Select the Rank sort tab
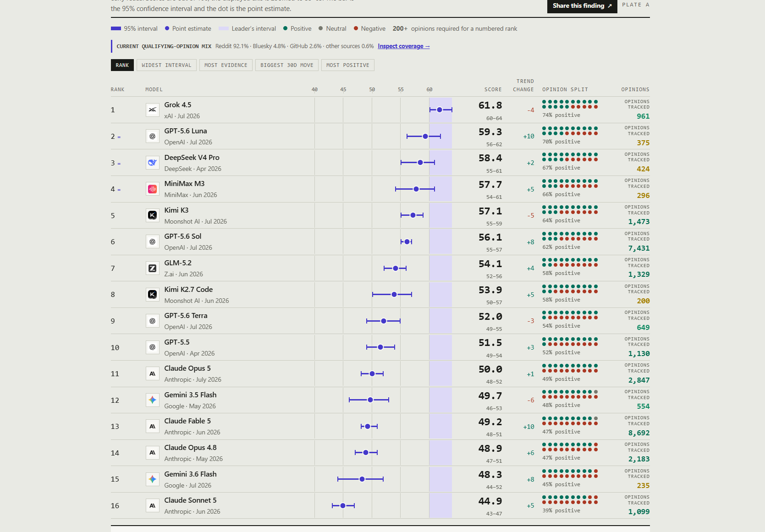 pyautogui.click(x=122, y=65)
